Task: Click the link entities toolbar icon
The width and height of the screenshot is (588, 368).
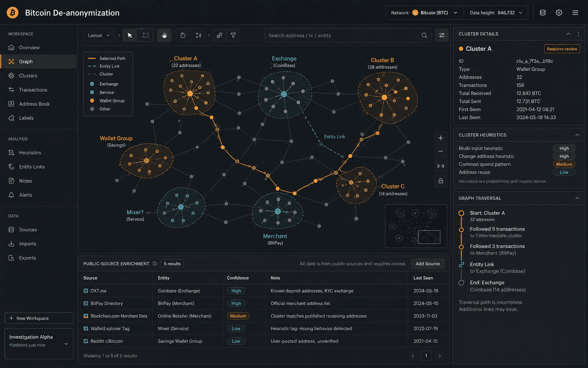Action: (x=219, y=35)
